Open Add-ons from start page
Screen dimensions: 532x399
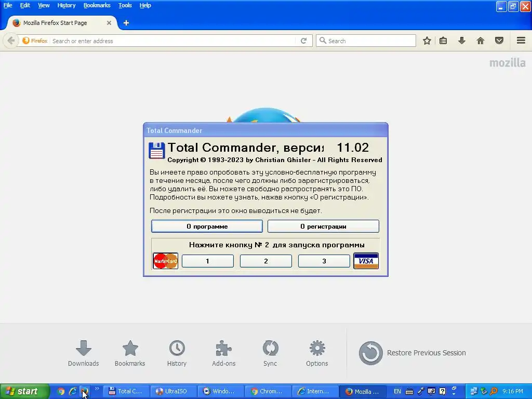pos(223,353)
